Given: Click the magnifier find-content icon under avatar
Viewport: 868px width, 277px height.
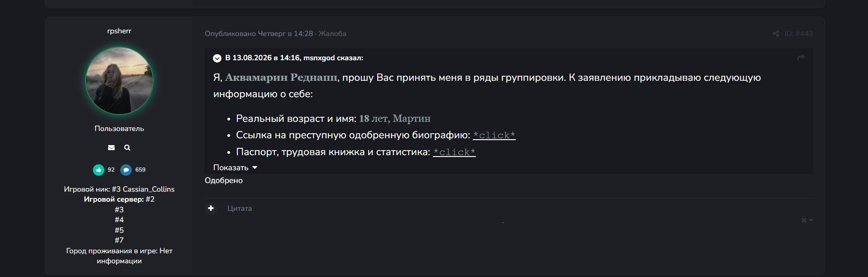Looking at the screenshot, I should pyautogui.click(x=127, y=147).
